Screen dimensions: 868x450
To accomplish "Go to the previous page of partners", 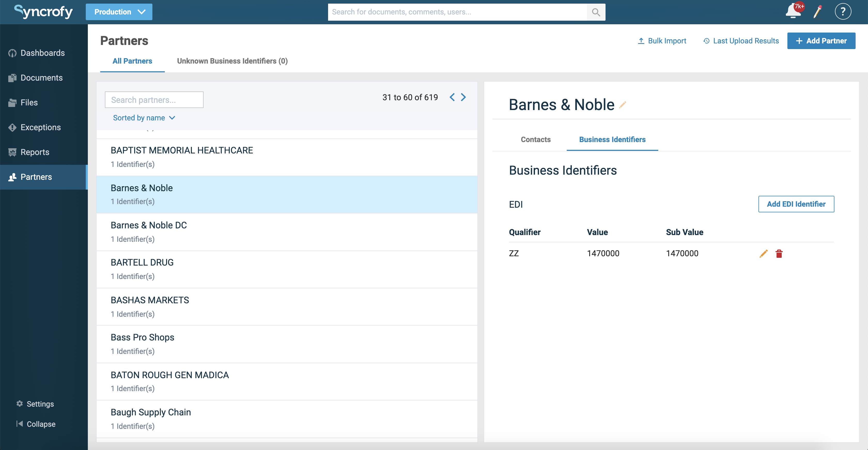I will click(x=452, y=97).
